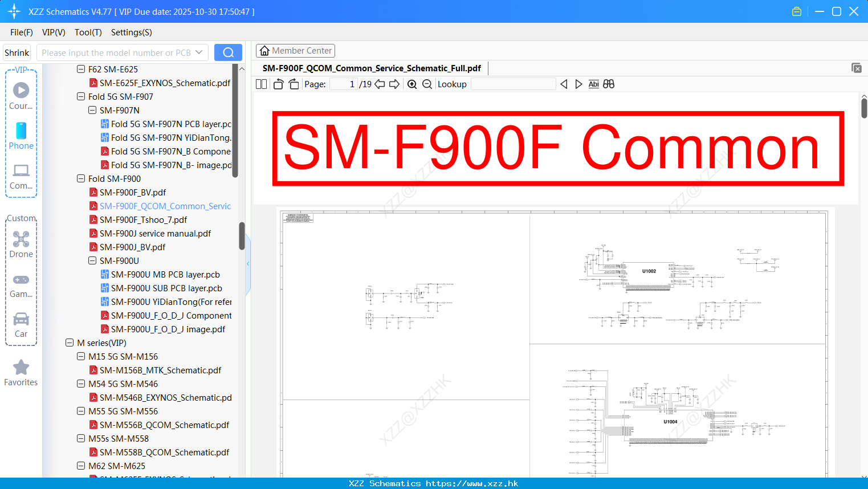Find previous lookup match (left triangle)
868x489 pixels.
(x=564, y=84)
